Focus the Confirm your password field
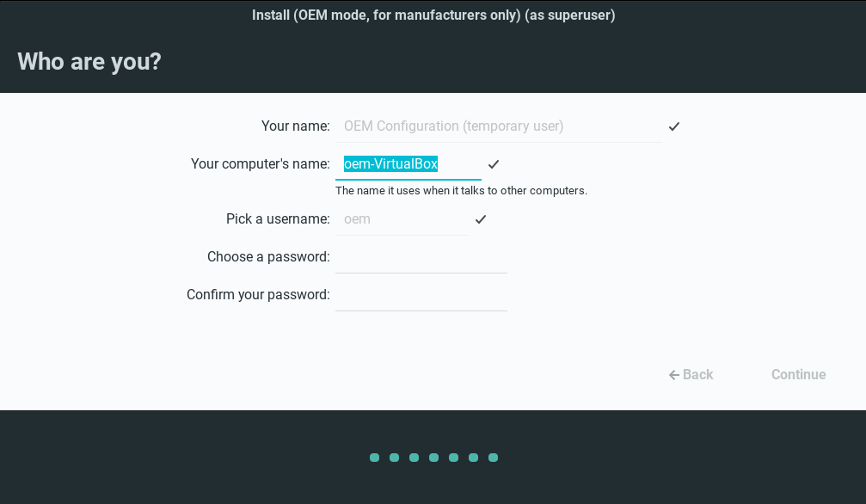This screenshot has width=866, height=504. (421, 295)
